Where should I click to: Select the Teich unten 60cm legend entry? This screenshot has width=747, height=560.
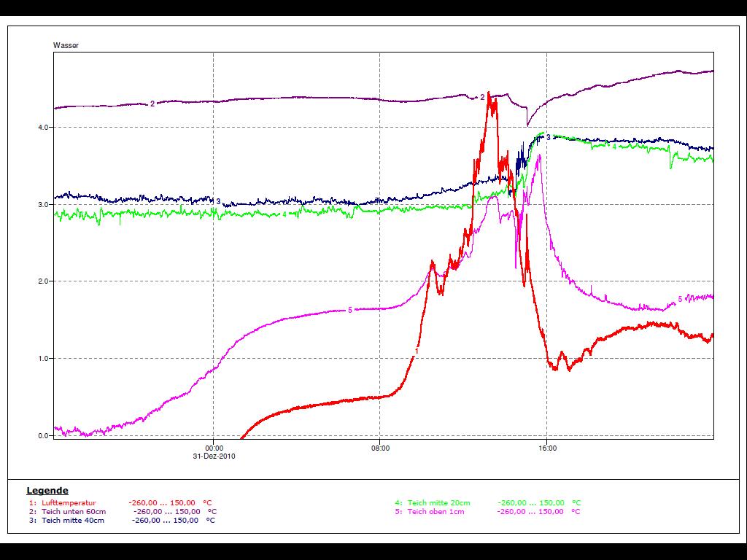point(74,511)
